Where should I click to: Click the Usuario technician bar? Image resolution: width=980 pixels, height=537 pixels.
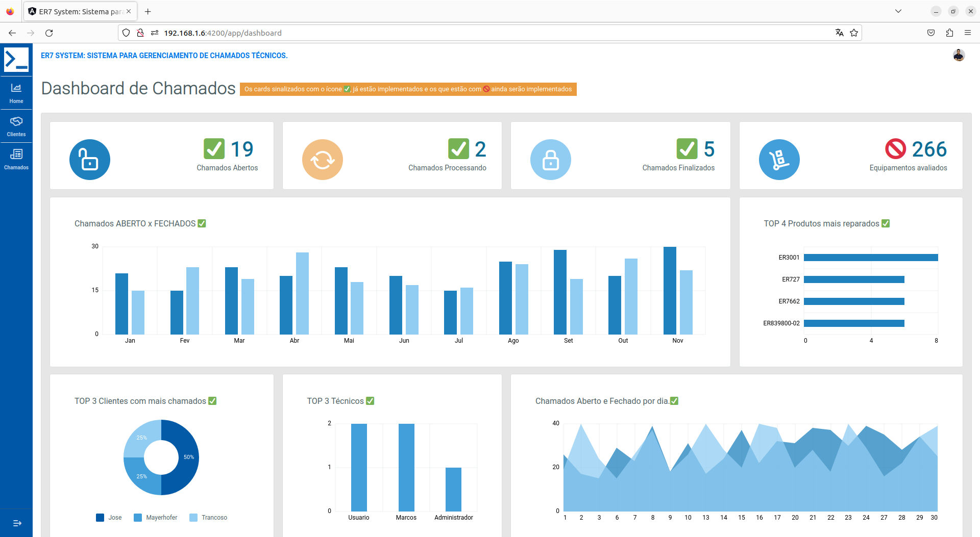[x=359, y=468]
